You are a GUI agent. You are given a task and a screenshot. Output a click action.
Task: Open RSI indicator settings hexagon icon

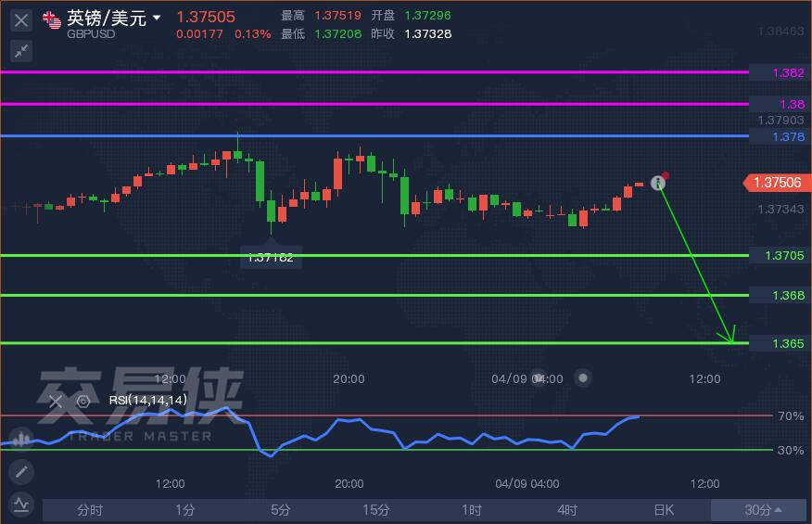point(82,401)
